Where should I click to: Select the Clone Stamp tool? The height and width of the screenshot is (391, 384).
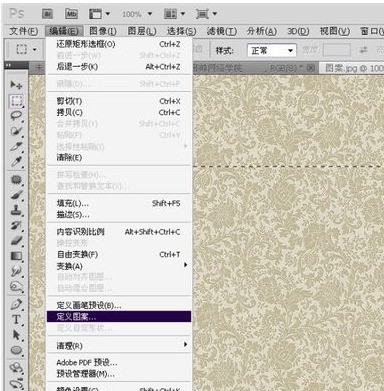pos(16,210)
